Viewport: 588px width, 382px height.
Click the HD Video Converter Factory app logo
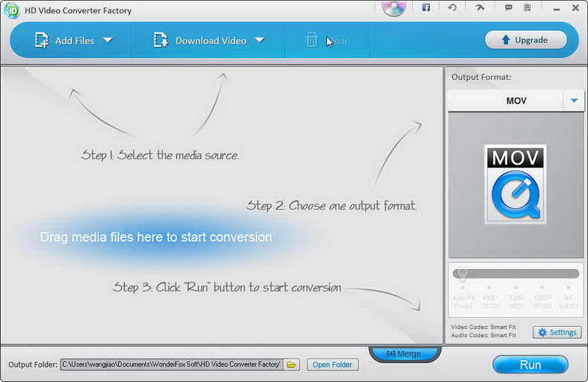click(x=12, y=10)
